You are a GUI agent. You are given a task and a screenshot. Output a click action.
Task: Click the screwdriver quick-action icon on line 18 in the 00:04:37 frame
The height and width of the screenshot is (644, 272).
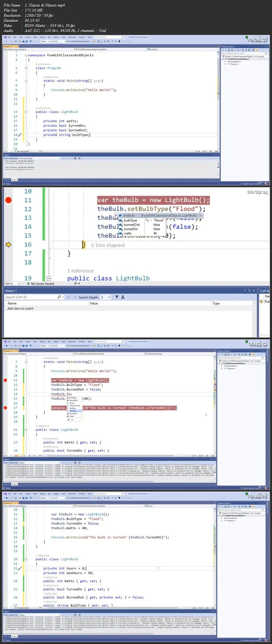(20, 135)
